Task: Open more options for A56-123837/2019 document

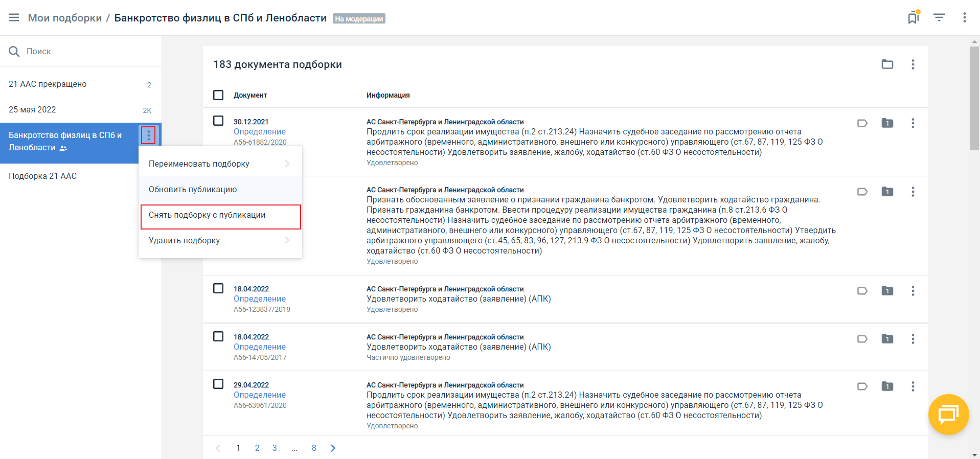Action: (913, 291)
